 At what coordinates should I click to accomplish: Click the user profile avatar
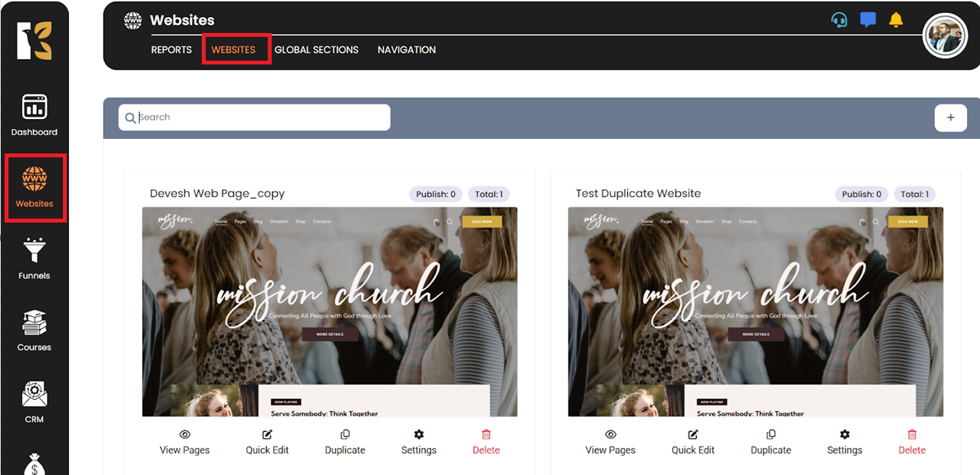click(x=944, y=36)
